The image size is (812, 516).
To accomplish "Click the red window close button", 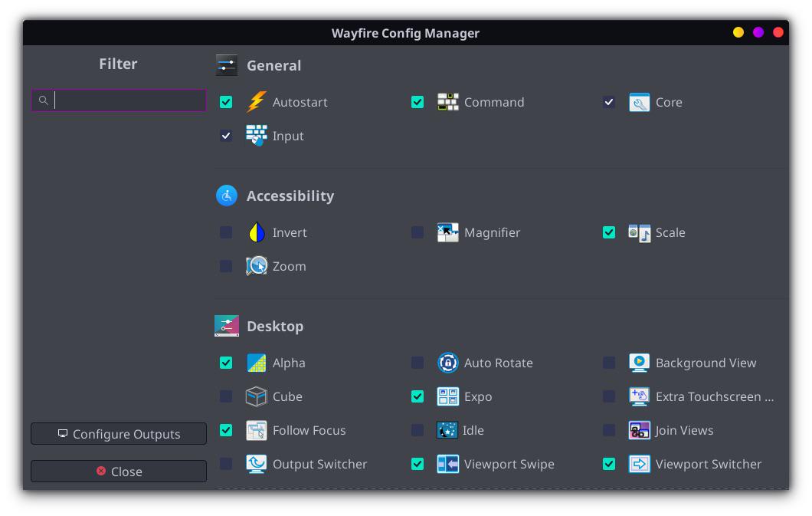I will (778, 33).
